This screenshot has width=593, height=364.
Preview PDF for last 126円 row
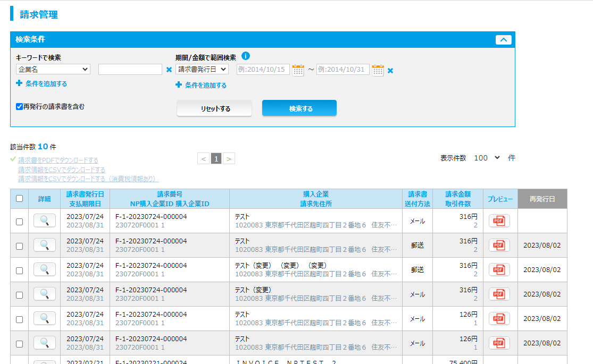click(x=499, y=343)
